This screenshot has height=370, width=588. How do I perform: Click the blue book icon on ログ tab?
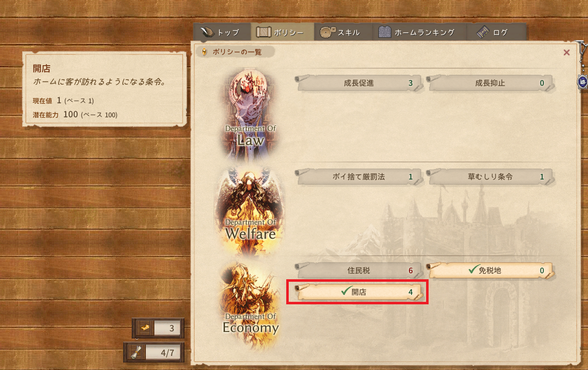483,32
